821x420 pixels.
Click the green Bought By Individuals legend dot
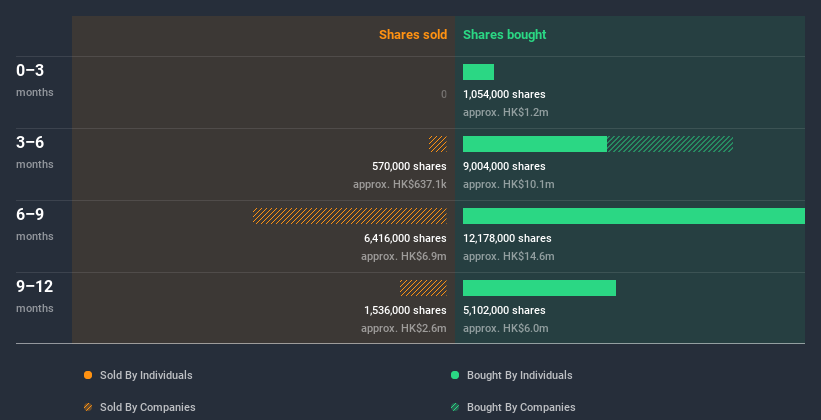point(455,375)
